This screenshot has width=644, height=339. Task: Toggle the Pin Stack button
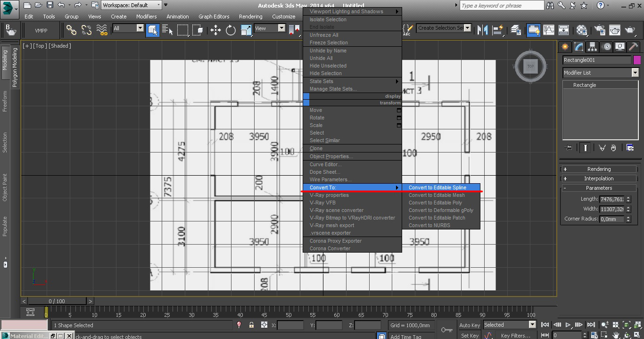coord(569,147)
